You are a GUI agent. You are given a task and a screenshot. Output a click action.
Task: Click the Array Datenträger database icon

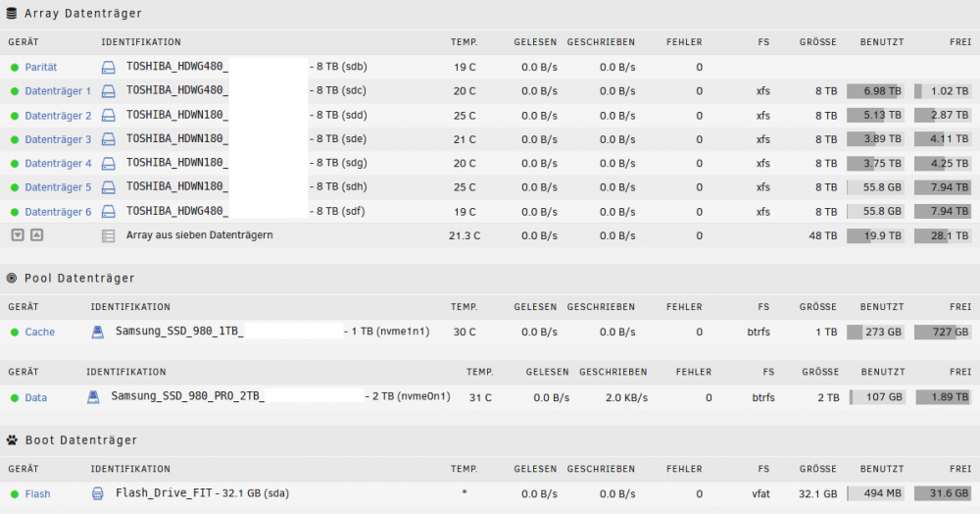pyautogui.click(x=11, y=13)
